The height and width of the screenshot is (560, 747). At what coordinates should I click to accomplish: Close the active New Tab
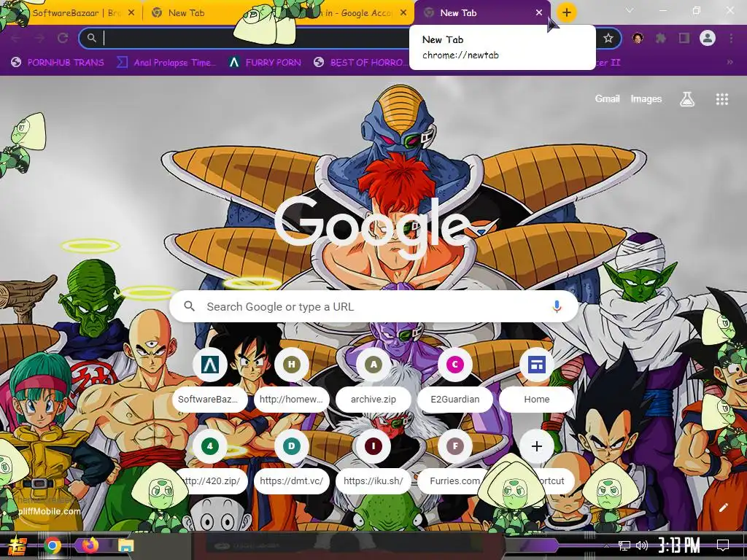tap(539, 13)
